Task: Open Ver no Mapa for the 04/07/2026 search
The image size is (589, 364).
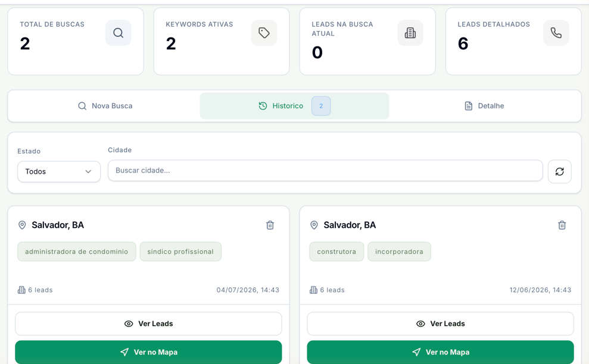Action: (148, 352)
